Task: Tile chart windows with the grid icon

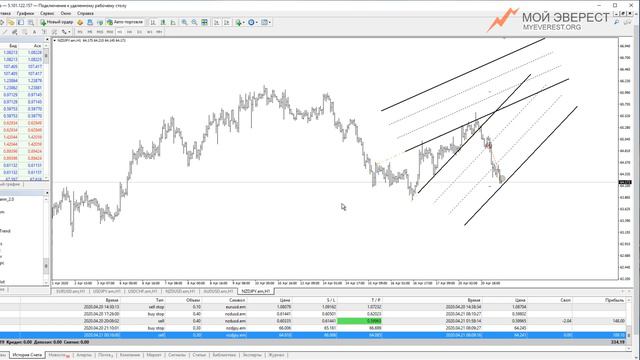Action: tap(204, 22)
